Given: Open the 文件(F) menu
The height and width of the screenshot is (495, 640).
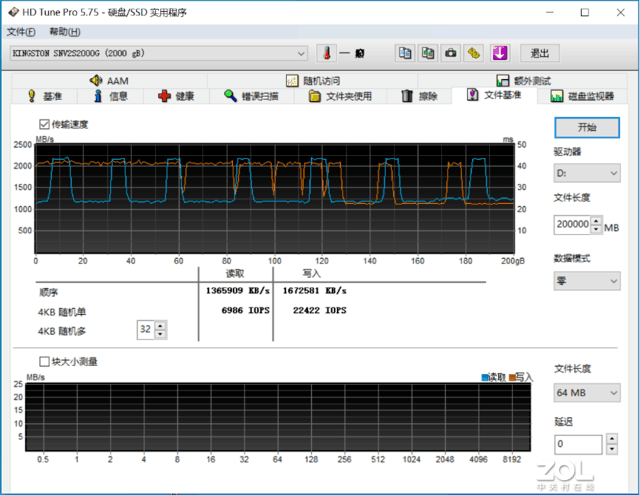Looking at the screenshot, I should click(x=21, y=32).
